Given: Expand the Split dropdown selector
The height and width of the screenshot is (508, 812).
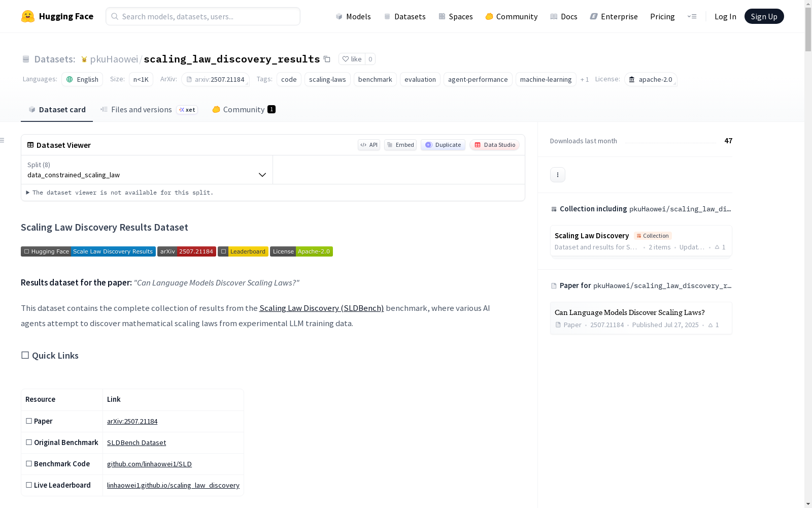Looking at the screenshot, I should pos(147,170).
